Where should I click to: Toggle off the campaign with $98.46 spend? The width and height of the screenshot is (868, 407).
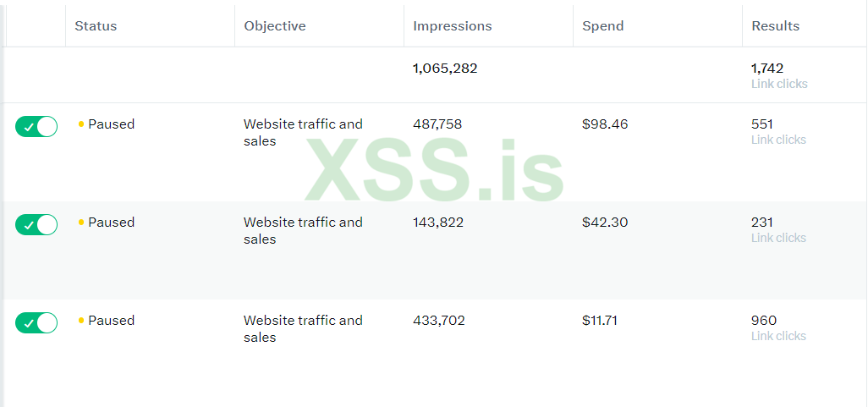coord(36,126)
